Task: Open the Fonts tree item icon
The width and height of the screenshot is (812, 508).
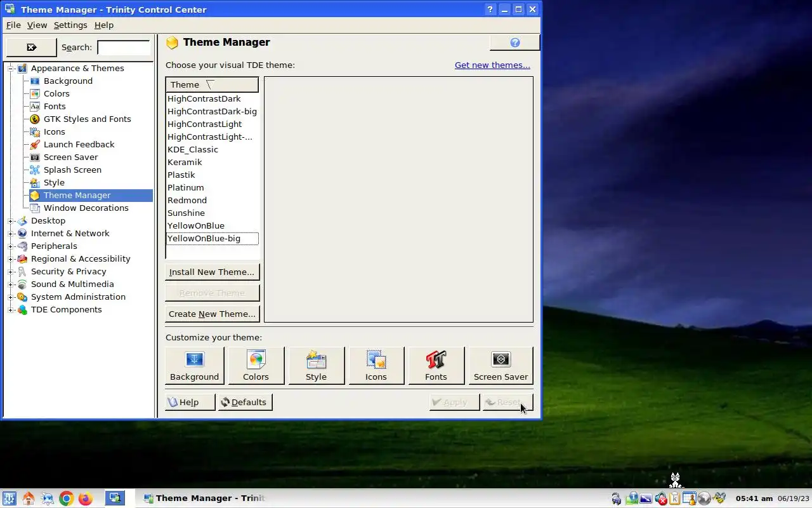Action: point(35,106)
